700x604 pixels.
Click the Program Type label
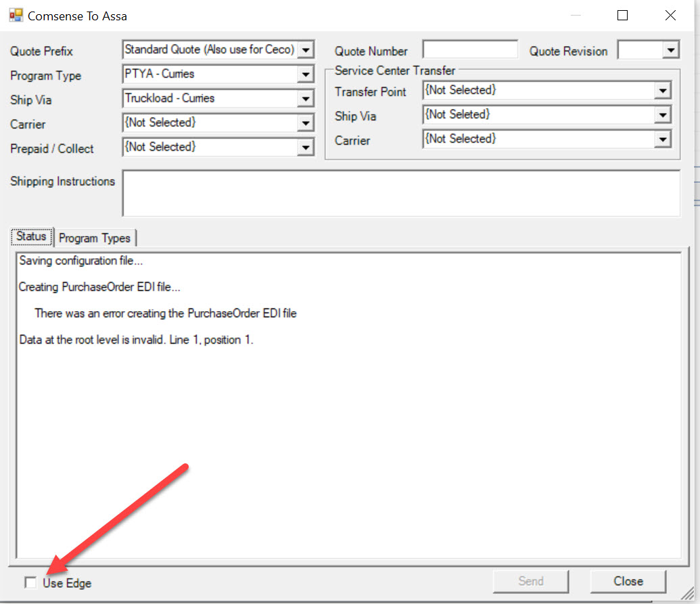point(45,76)
